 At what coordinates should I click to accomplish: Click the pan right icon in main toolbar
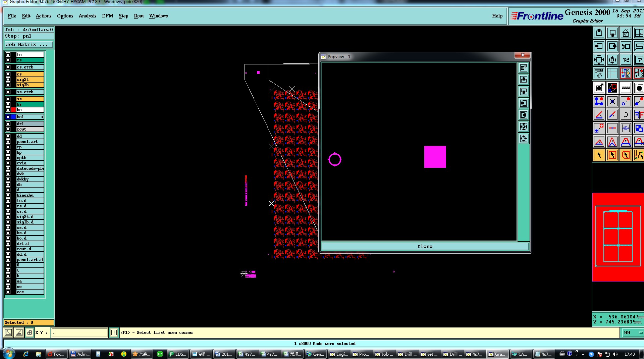pos(612,46)
